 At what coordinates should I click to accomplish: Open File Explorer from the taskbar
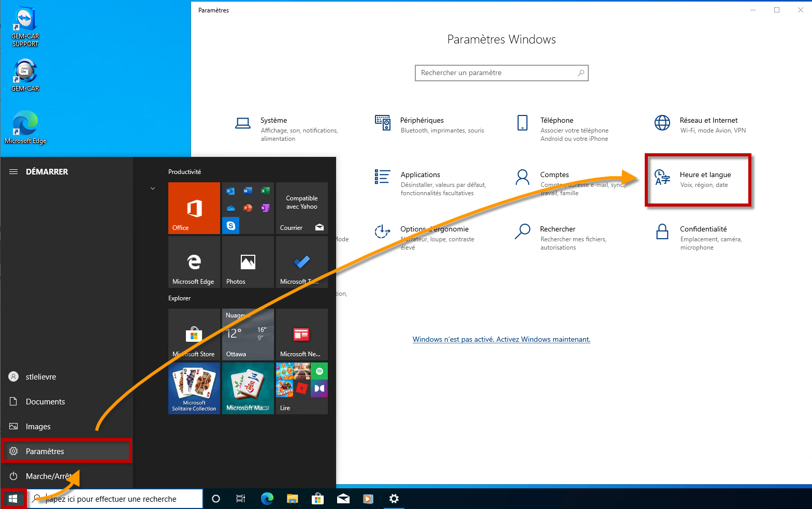(x=293, y=499)
